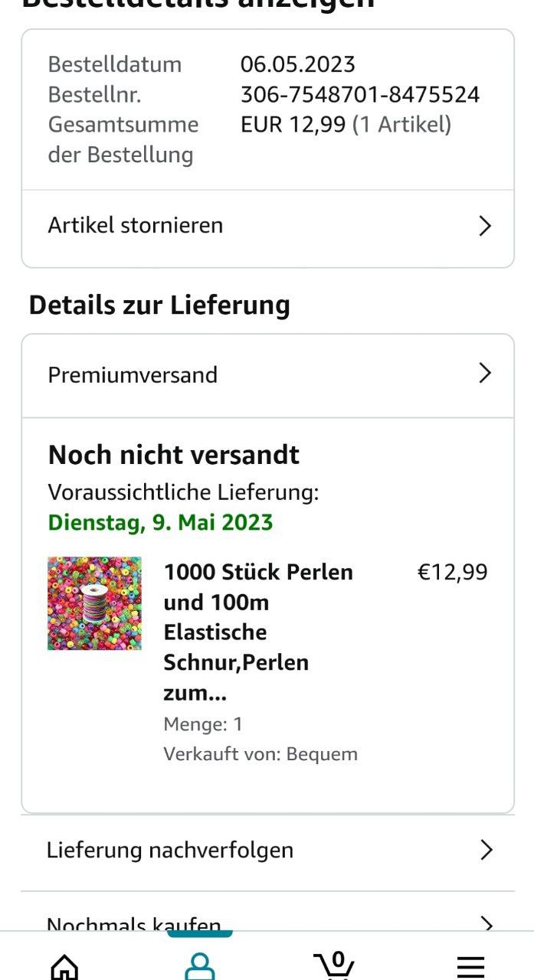Viewport: 534px width, 980px height.
Task: Open the account profile tab
Action: pos(200,965)
